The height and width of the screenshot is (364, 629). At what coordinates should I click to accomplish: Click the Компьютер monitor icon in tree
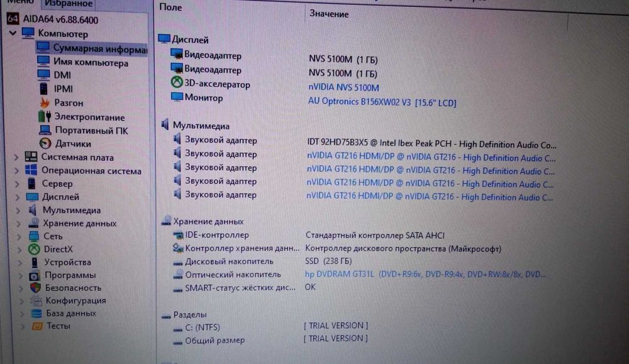coord(28,33)
